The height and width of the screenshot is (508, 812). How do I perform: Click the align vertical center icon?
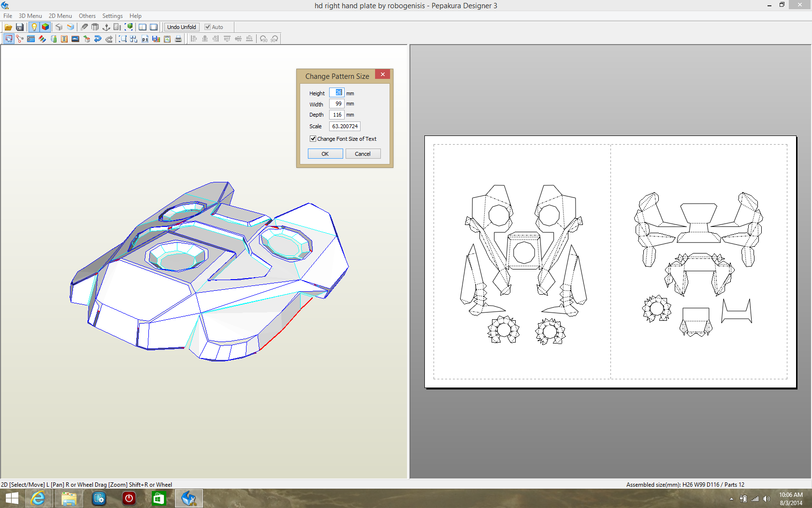pyautogui.click(x=238, y=39)
